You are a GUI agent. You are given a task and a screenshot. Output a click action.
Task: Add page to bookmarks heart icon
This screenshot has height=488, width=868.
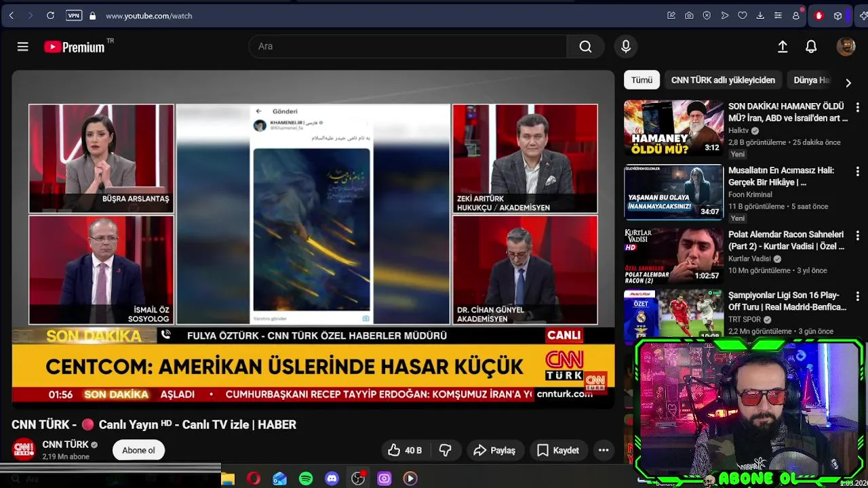point(743,16)
